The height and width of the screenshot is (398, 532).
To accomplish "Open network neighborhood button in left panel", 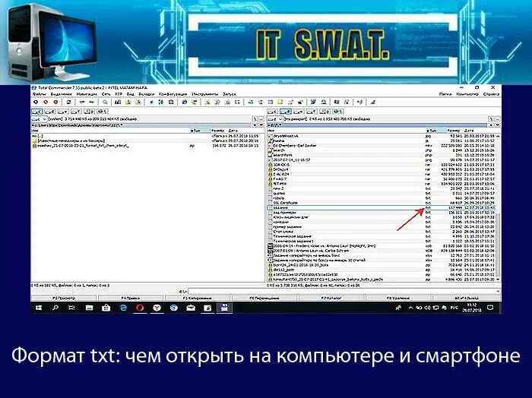I will point(102,112).
